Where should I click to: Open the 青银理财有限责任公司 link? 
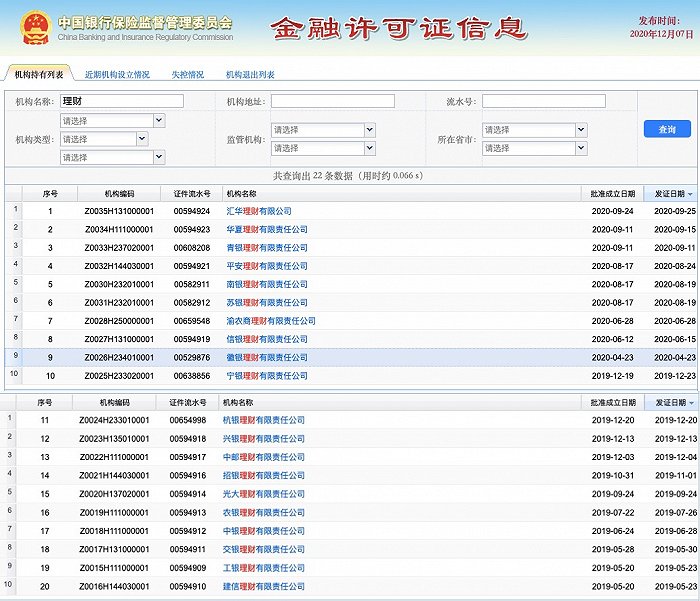(267, 248)
